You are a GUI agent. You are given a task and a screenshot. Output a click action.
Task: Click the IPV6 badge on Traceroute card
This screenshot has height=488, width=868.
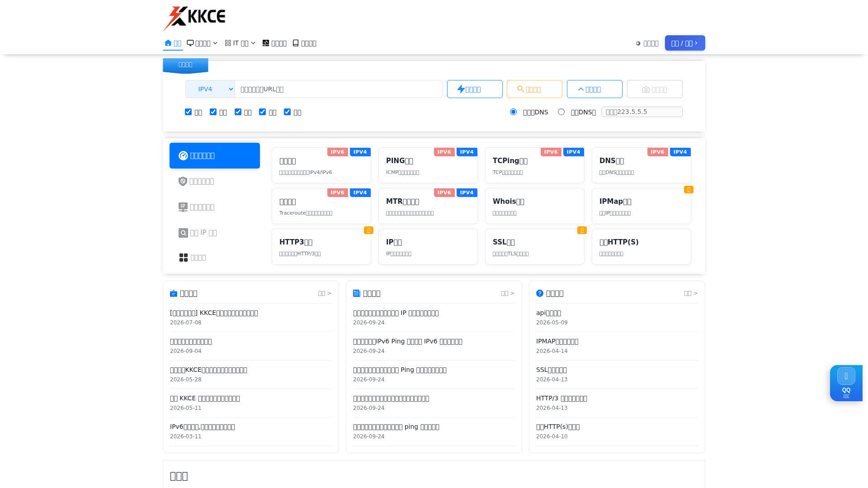coord(337,192)
